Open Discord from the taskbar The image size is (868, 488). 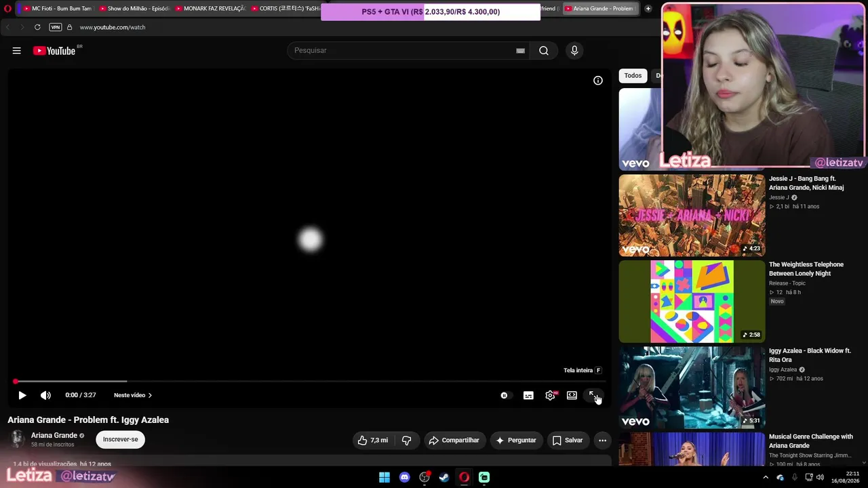coord(405,477)
